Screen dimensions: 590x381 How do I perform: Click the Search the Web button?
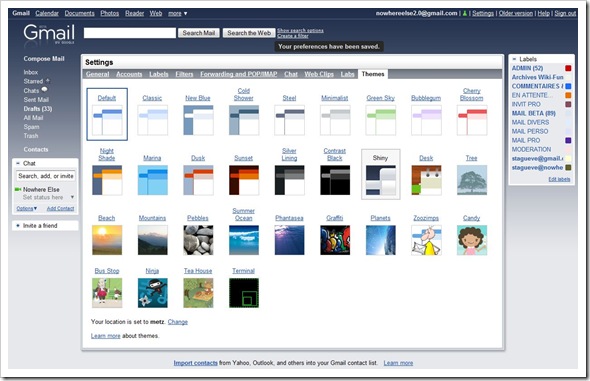point(249,33)
